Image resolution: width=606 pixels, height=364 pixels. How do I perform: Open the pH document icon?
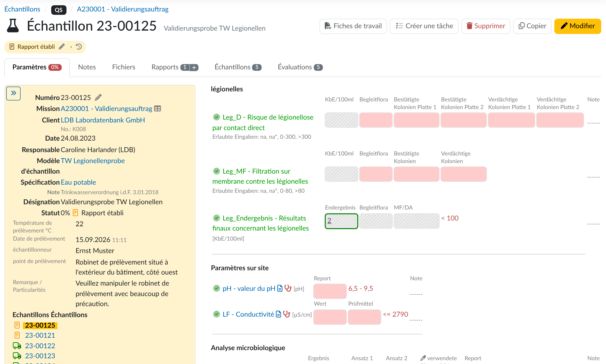(x=280, y=288)
